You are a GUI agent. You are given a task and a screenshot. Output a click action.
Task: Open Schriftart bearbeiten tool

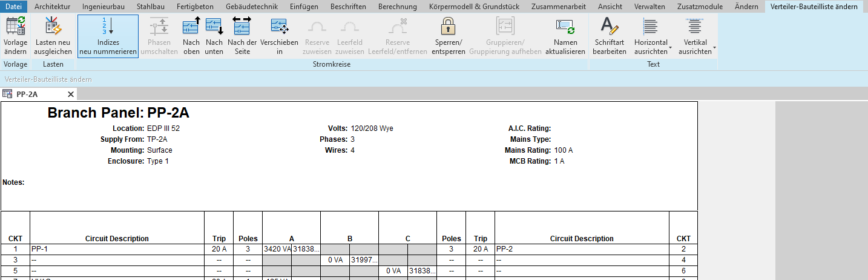pyautogui.click(x=610, y=36)
